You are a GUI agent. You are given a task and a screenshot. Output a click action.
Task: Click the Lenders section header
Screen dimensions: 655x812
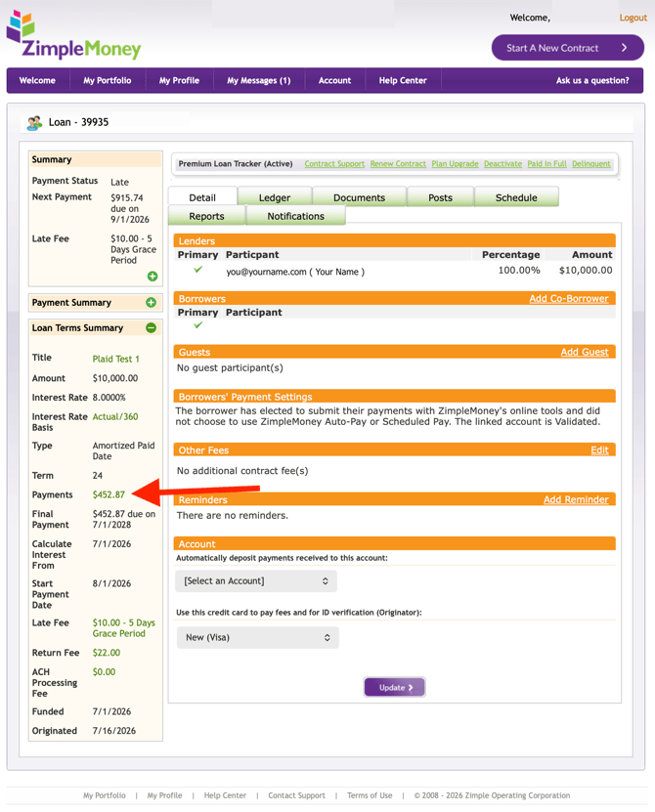point(394,240)
